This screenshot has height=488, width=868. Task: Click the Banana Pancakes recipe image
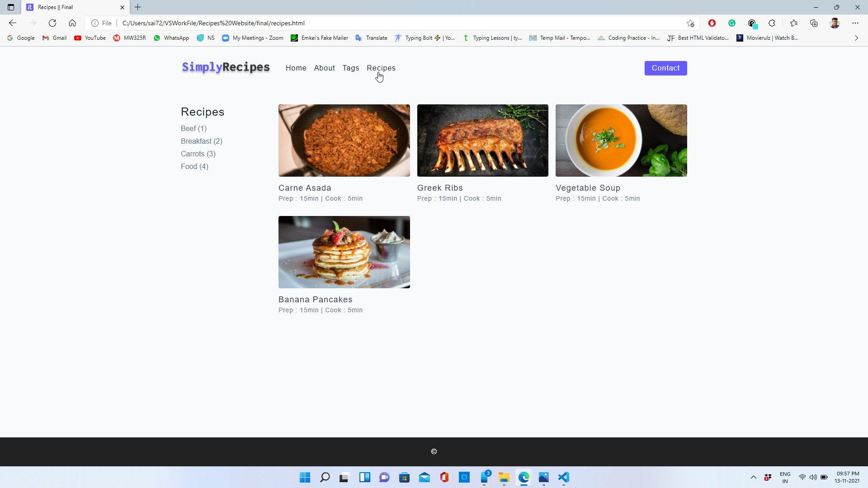(x=344, y=252)
